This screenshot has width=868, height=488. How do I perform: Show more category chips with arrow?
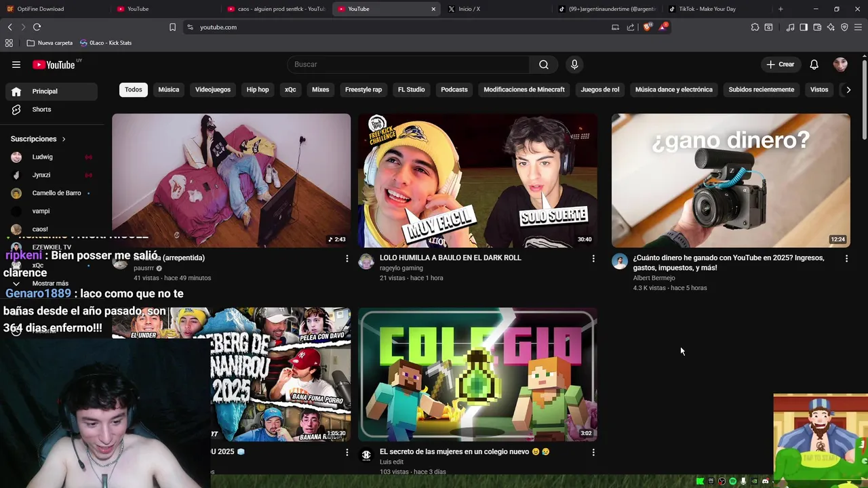click(x=848, y=89)
